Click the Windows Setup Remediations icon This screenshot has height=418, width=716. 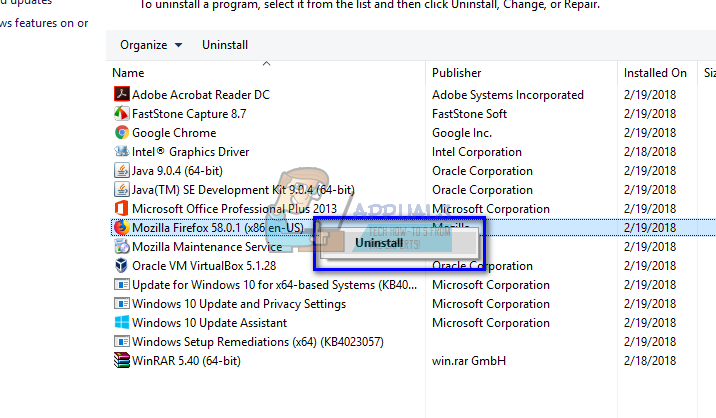pyautogui.click(x=121, y=342)
